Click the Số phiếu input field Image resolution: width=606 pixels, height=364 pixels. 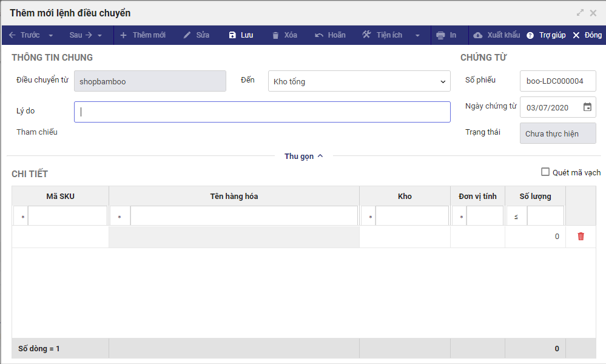pos(557,81)
